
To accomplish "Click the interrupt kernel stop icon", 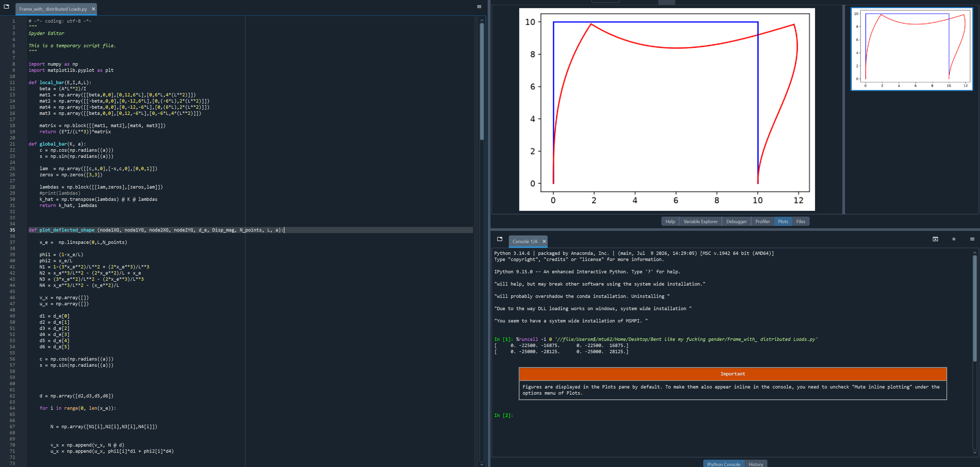I will pos(954,239).
